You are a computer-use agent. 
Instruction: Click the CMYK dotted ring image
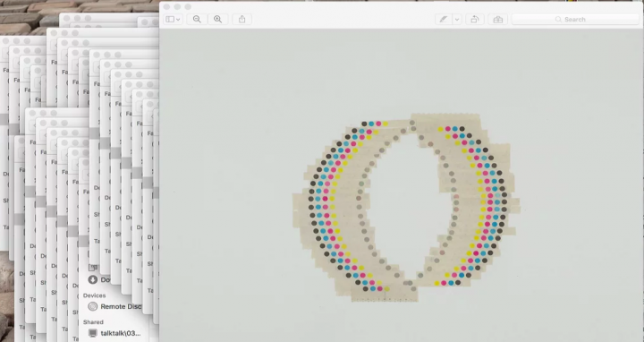pos(406,208)
